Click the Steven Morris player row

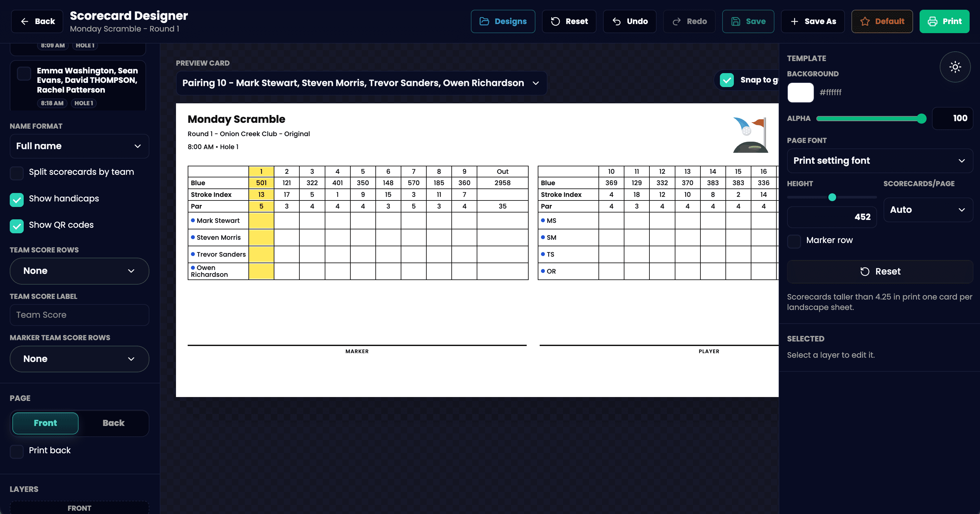(x=358, y=238)
